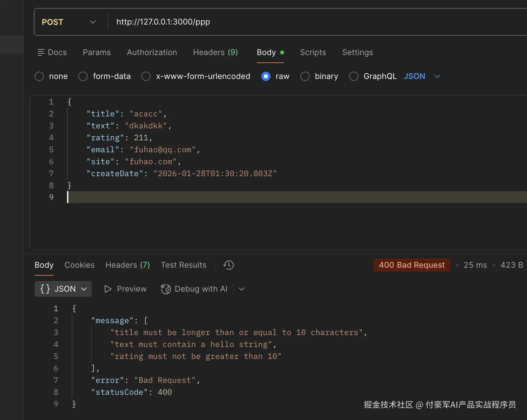Open the raw JSON language dropdown

[422, 76]
